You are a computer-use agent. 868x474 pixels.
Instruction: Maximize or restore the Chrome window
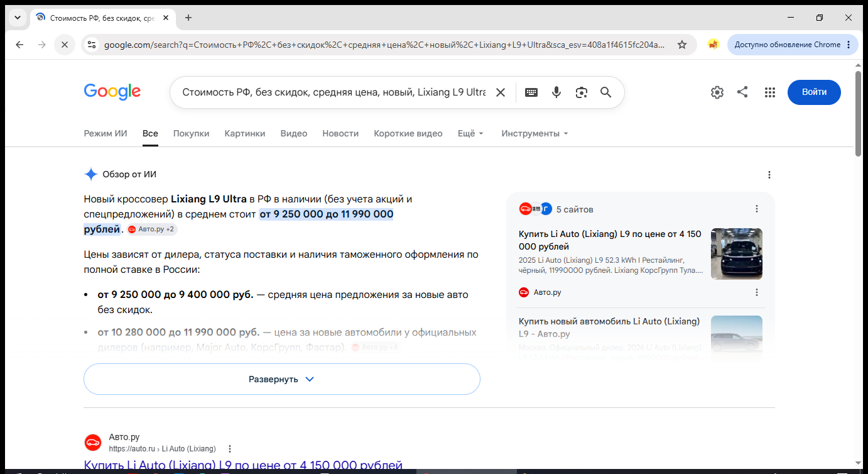pos(820,18)
